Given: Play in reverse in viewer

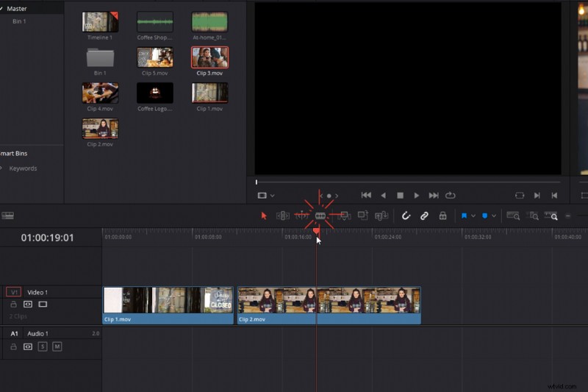Looking at the screenshot, I should tap(383, 196).
